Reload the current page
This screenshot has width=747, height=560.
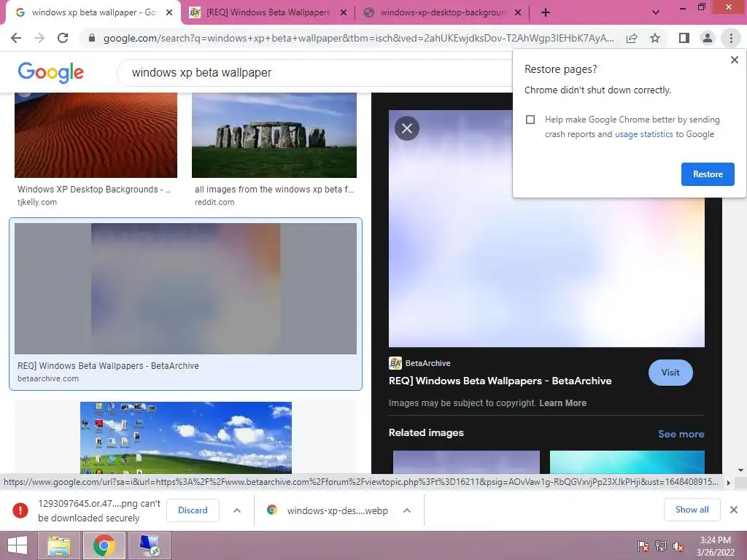(x=63, y=38)
